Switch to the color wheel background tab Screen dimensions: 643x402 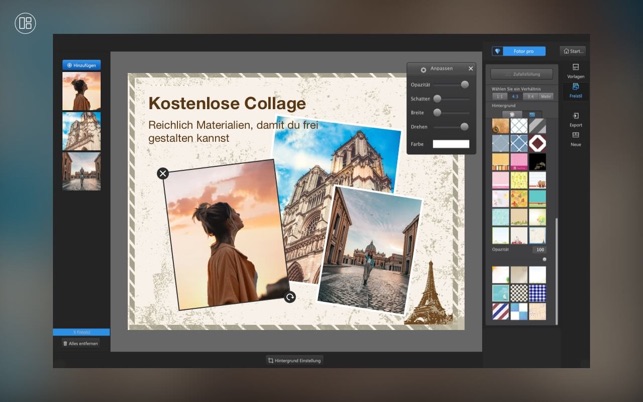[512, 114]
